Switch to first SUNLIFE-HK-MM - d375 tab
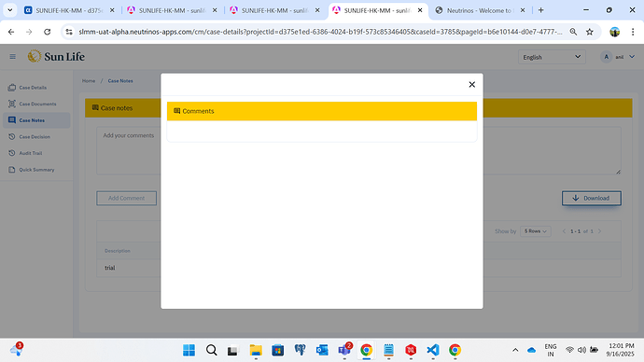The image size is (644, 362). (x=69, y=10)
